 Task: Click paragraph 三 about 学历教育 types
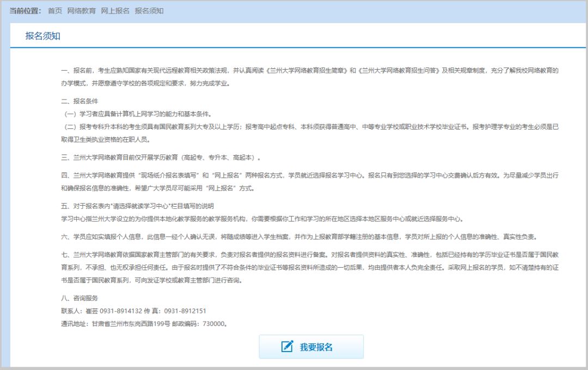(162, 158)
